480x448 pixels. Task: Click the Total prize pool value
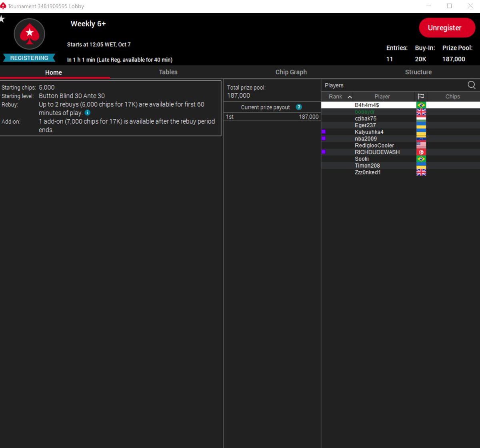point(239,96)
